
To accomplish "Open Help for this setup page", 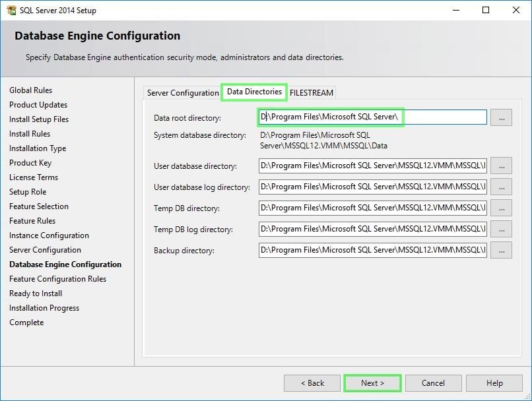I will (494, 383).
